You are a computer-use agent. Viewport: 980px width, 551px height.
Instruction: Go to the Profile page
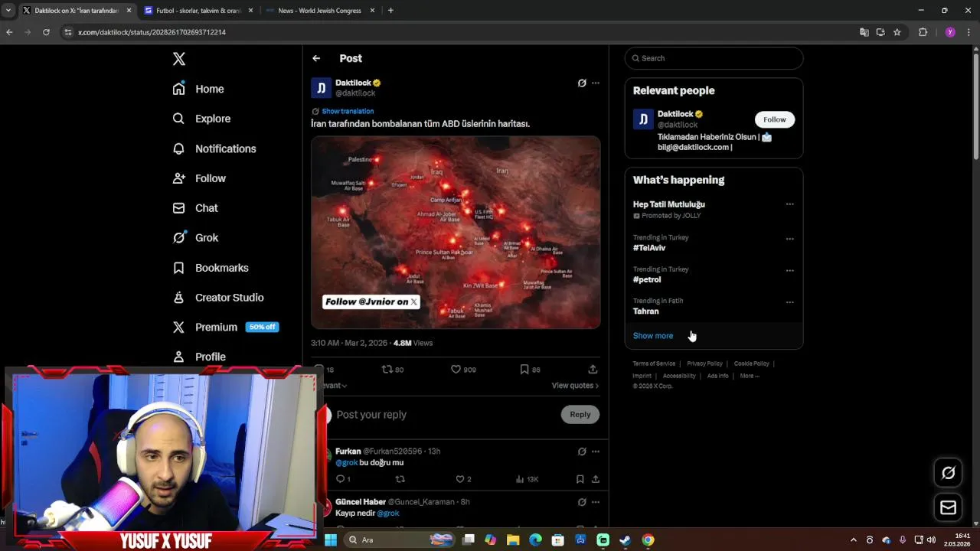(x=199, y=357)
